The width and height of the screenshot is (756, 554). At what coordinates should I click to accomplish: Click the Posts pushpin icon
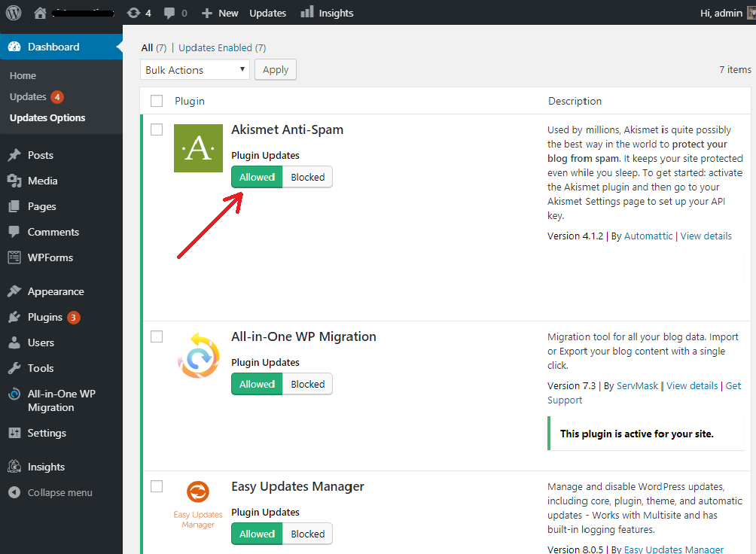click(14, 155)
